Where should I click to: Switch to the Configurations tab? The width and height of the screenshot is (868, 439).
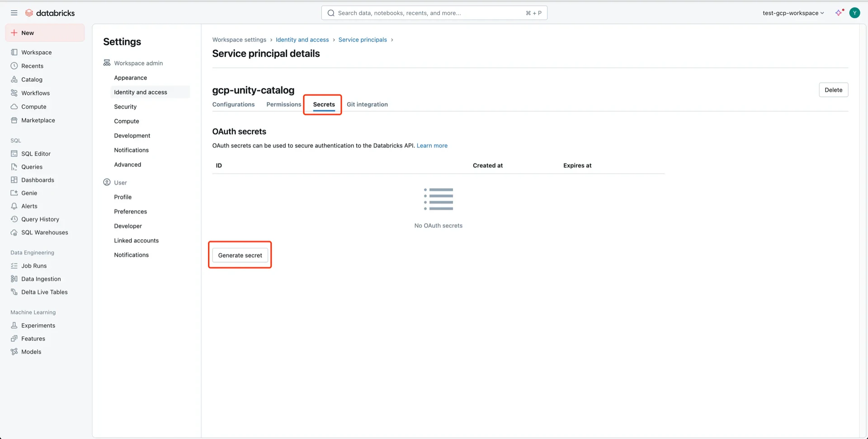(x=233, y=104)
